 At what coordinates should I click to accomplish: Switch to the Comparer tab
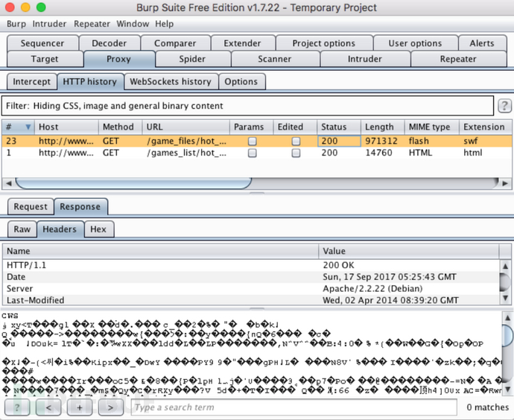point(175,43)
